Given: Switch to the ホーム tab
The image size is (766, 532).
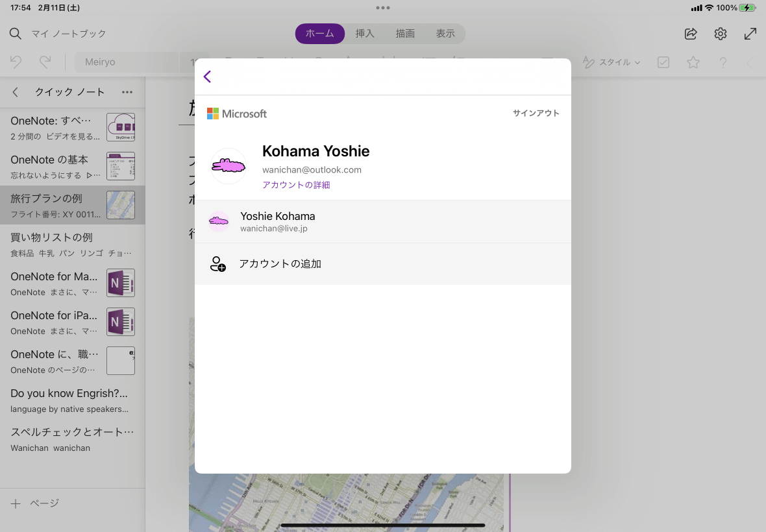Looking at the screenshot, I should point(320,34).
